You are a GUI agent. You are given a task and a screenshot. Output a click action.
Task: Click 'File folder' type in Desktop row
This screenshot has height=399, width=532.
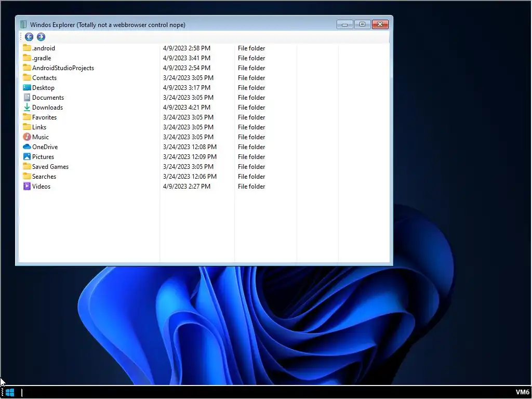251,87
